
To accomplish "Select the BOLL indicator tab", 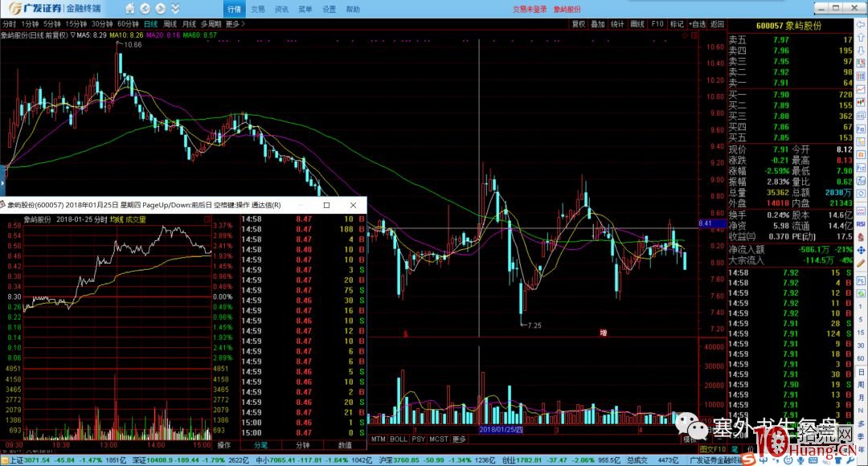I will pos(399,439).
